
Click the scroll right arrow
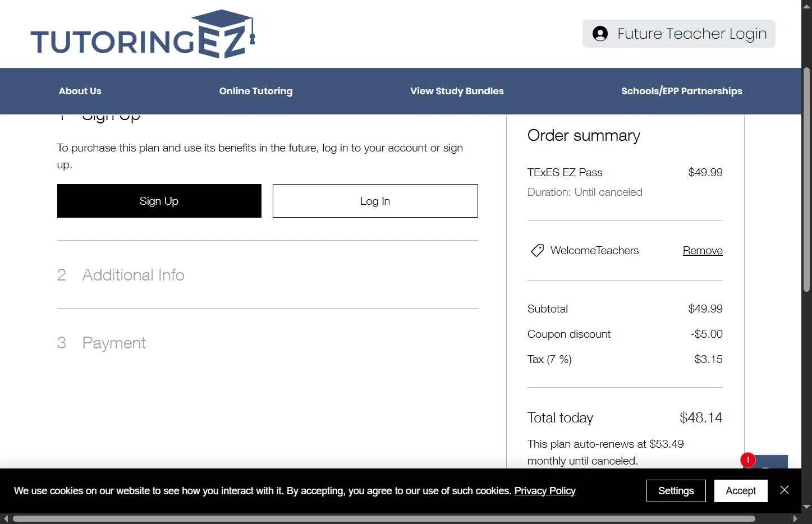click(x=795, y=519)
